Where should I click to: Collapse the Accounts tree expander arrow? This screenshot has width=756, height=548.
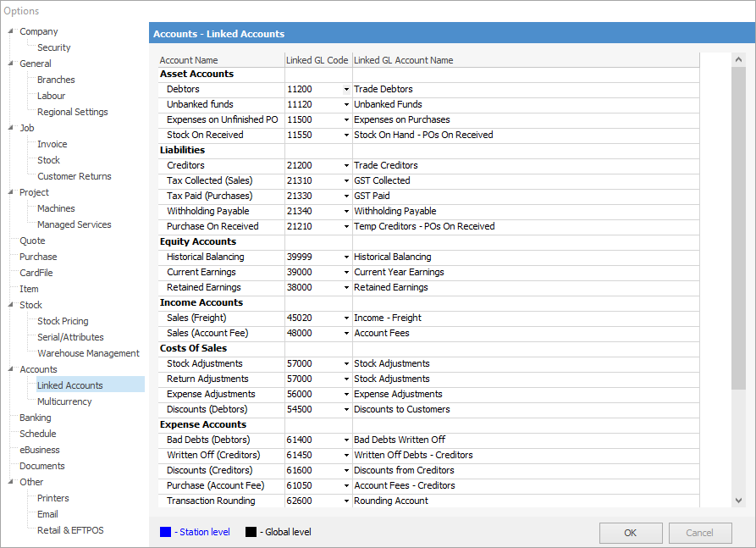10,369
